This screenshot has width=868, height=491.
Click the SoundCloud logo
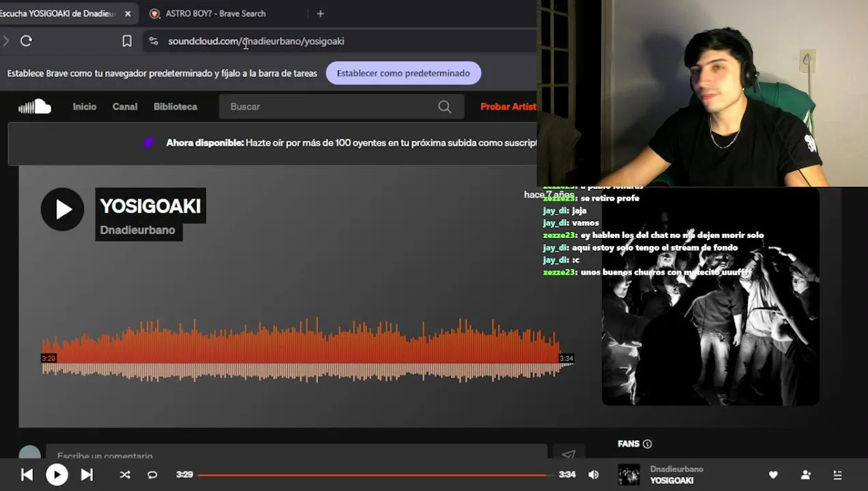pyautogui.click(x=35, y=106)
